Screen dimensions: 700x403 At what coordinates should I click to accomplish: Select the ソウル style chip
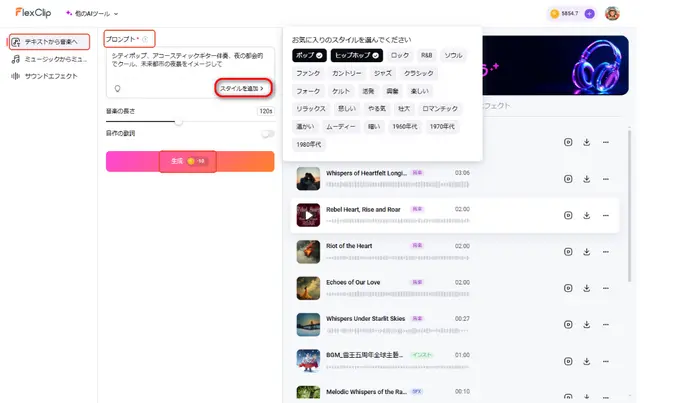[x=453, y=55]
